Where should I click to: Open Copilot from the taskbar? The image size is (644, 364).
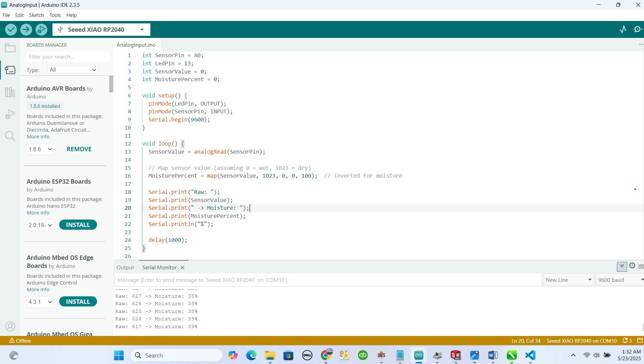[233, 355]
